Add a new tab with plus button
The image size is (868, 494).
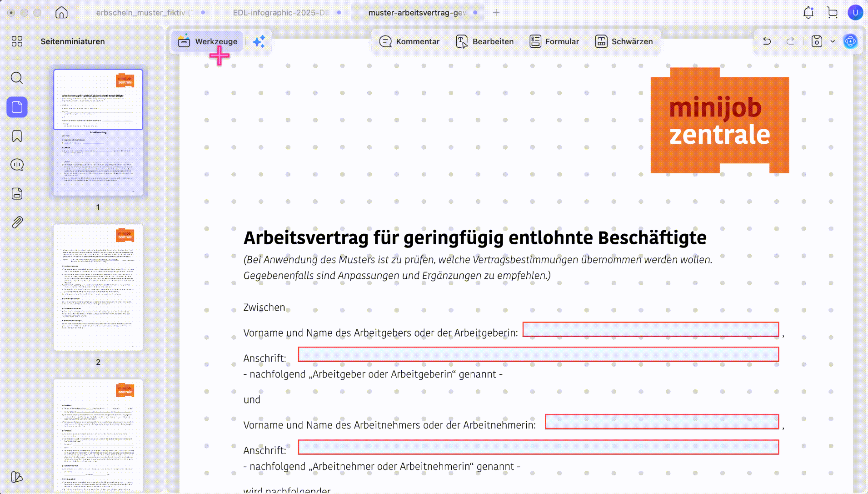496,13
